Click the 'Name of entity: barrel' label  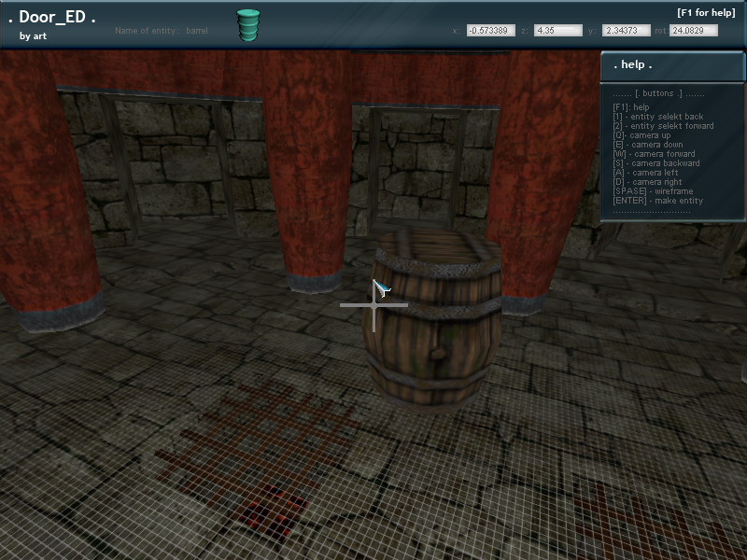pyautogui.click(x=162, y=31)
